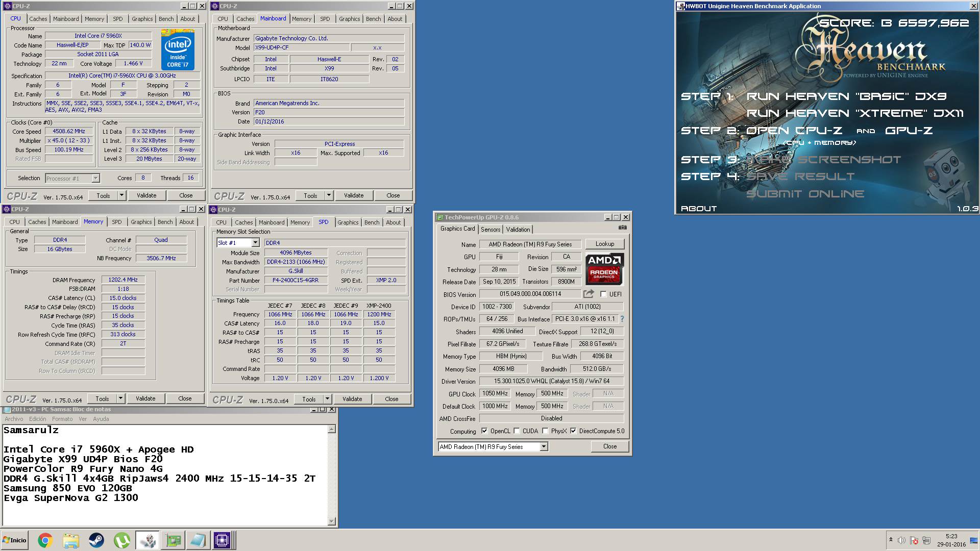Image resolution: width=980 pixels, height=551 pixels.
Task: Click GPU-Z BIOS save/share arrow icon
Action: tap(589, 294)
